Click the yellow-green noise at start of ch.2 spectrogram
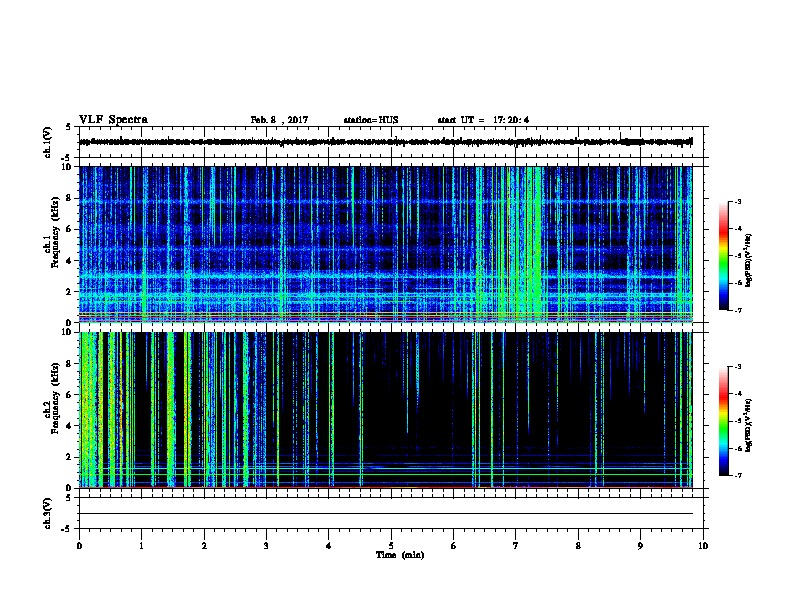Screen dimensions: 792x612 click(x=90, y=409)
